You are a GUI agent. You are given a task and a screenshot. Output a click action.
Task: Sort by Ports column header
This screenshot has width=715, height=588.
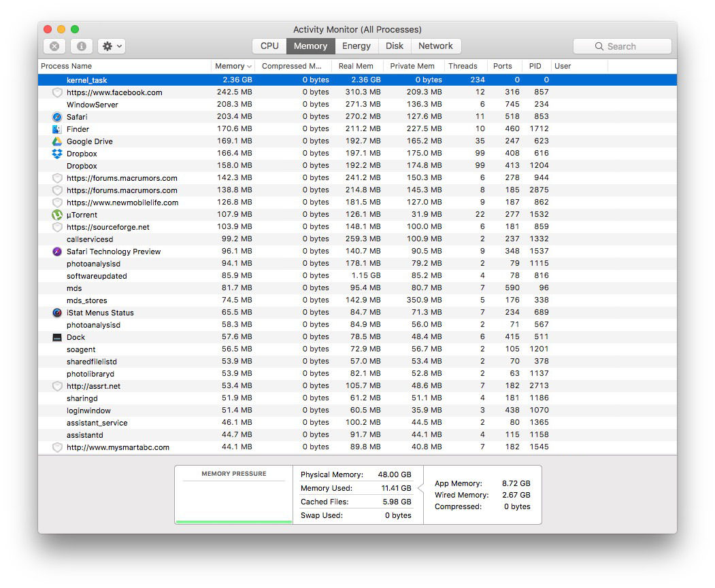(505, 66)
